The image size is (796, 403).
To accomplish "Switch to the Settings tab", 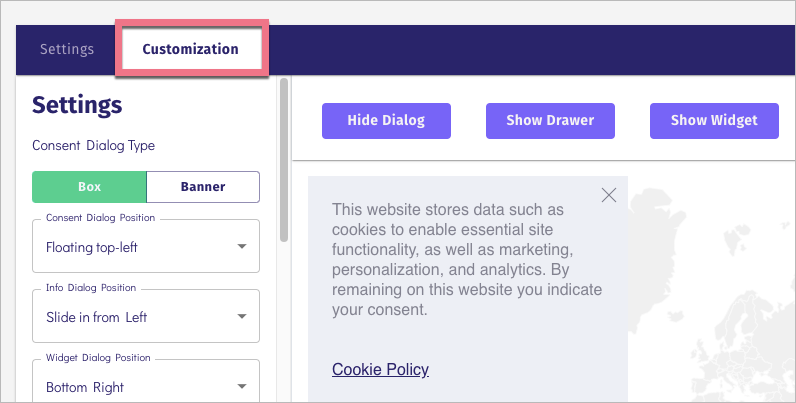I will pyautogui.click(x=67, y=49).
